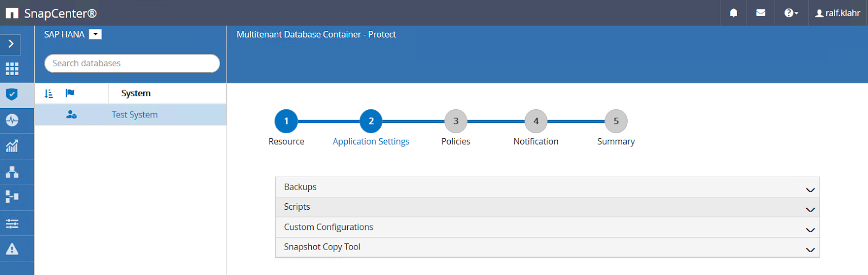
Task: Click the System column header
Action: (136, 93)
